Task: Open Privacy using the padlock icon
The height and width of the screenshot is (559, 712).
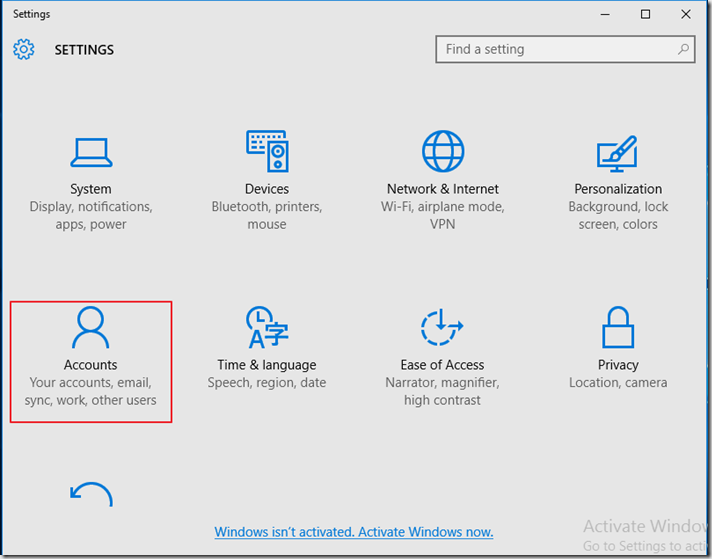Action: click(x=618, y=328)
